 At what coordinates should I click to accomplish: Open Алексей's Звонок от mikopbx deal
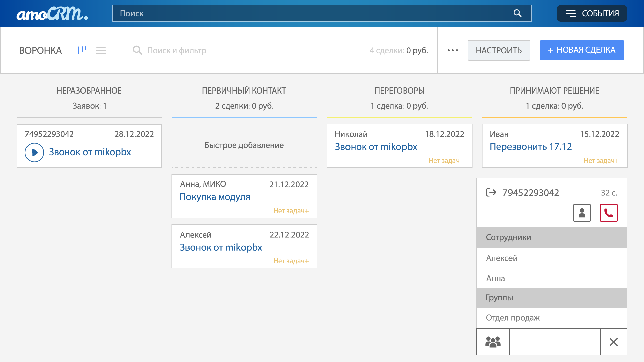(221, 247)
